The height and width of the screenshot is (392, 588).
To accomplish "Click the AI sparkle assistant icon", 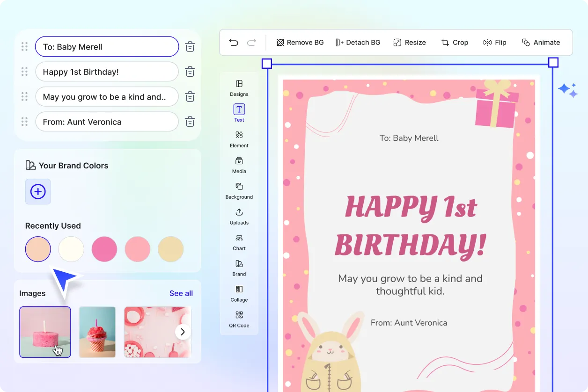I will coord(567,90).
